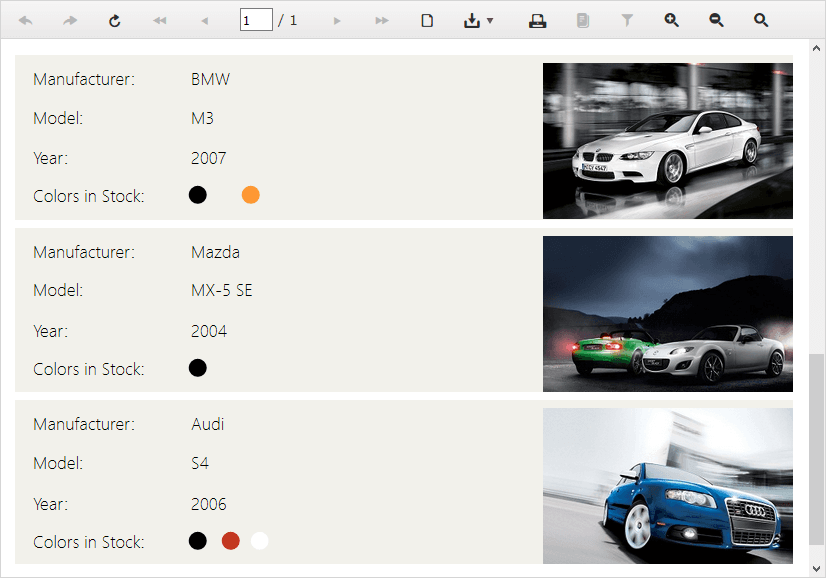Click the year value '2006'

209,504
